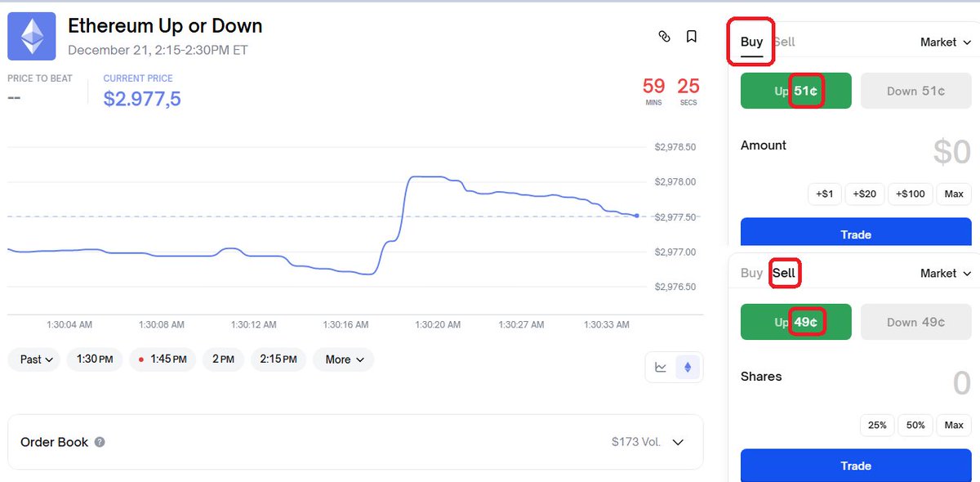This screenshot has width=980, height=482.
Task: Click the $2,977.50 axis label
Action: (x=675, y=217)
